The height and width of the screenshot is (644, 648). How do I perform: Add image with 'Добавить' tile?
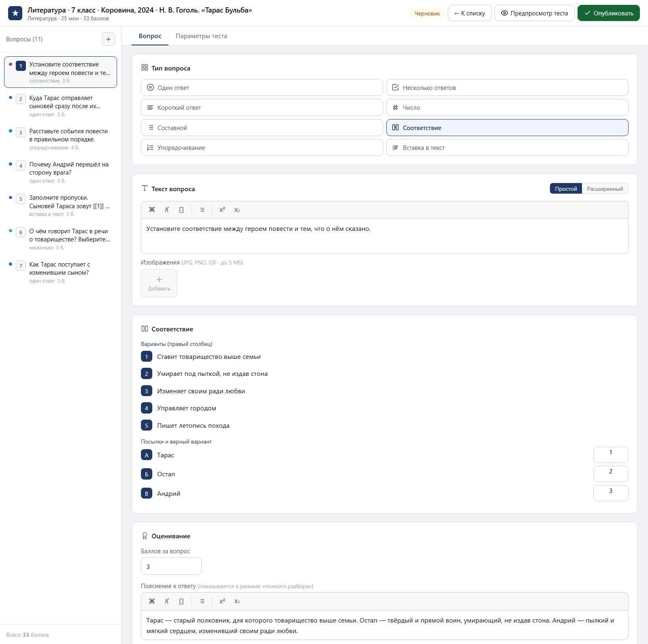point(159,283)
